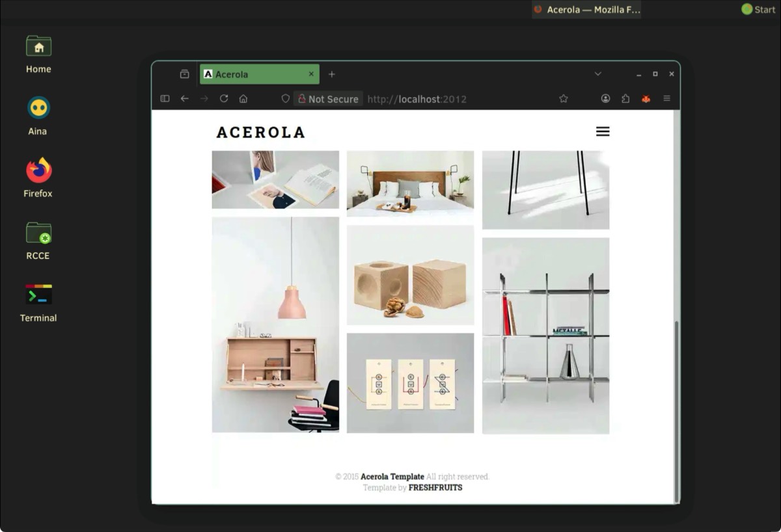This screenshot has height=532, width=781.
Task: Open the Firefox account profile icon
Action: 605,99
